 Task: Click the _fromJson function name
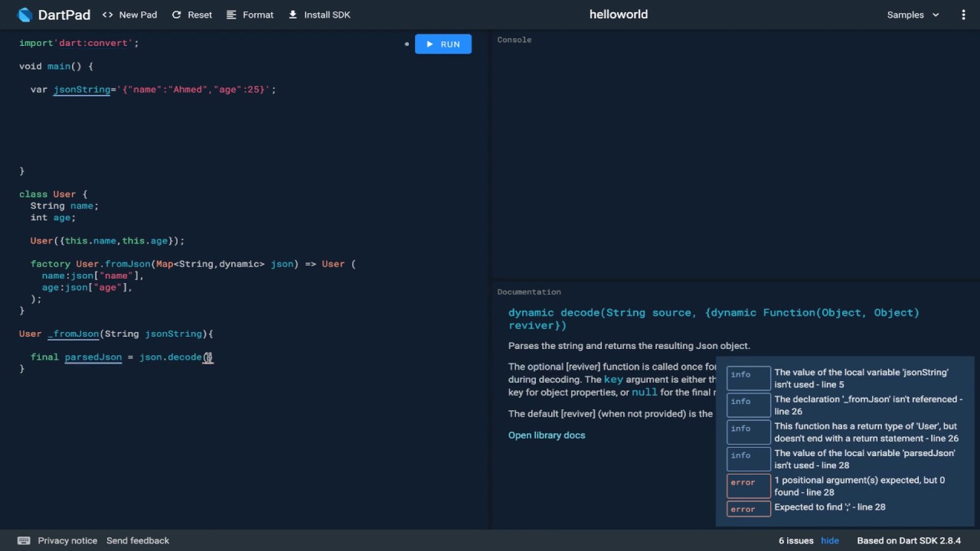tap(73, 334)
